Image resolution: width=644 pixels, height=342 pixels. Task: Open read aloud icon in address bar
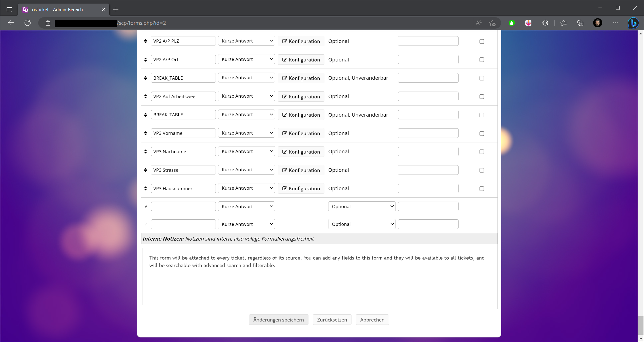478,23
